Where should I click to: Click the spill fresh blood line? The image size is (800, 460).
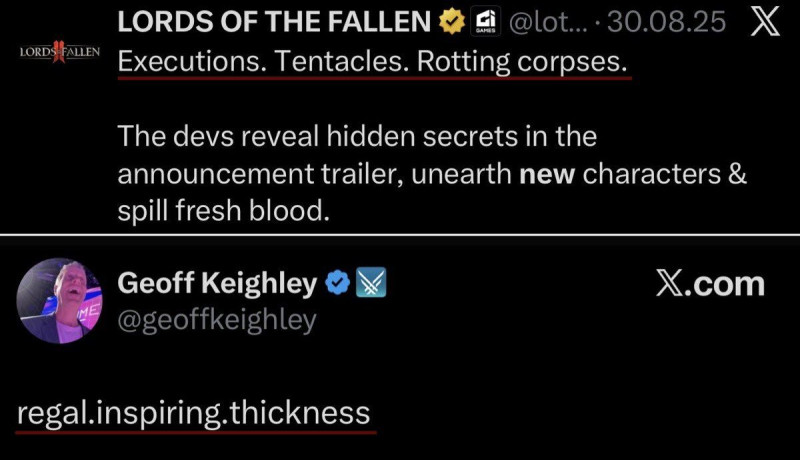point(223,212)
